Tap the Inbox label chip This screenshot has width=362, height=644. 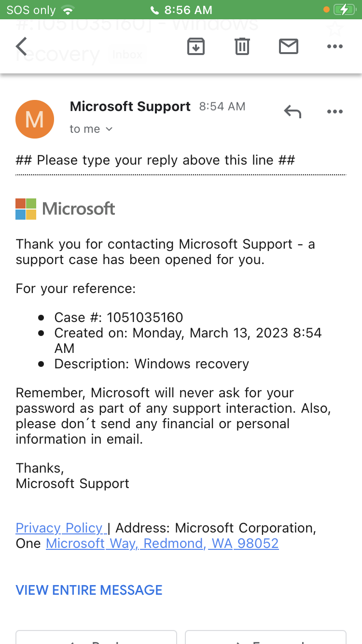tap(127, 55)
